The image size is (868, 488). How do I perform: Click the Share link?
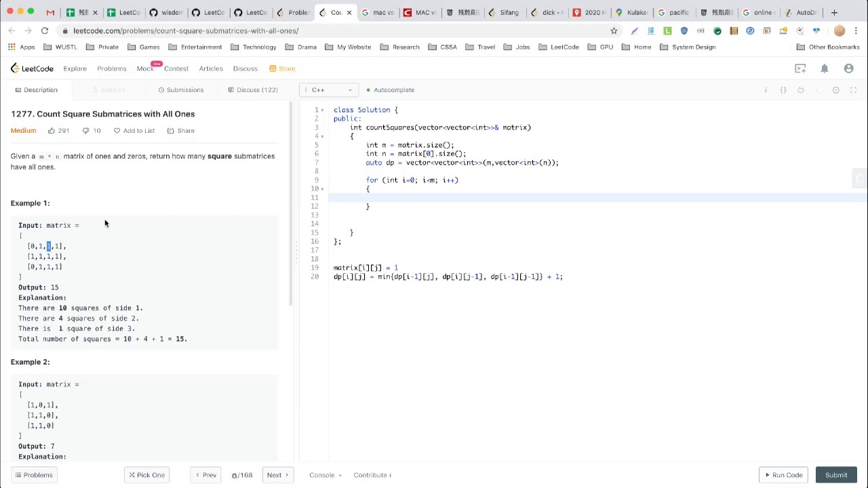click(x=181, y=131)
